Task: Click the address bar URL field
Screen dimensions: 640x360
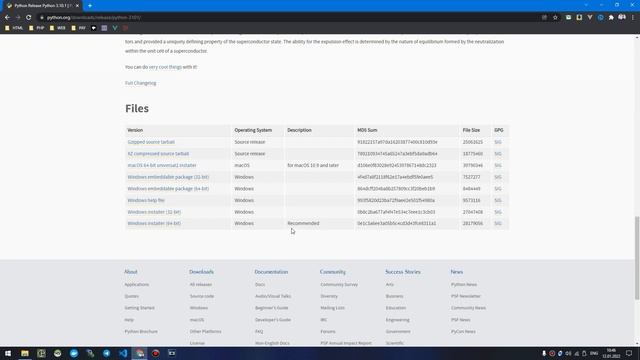Action: pos(286,18)
